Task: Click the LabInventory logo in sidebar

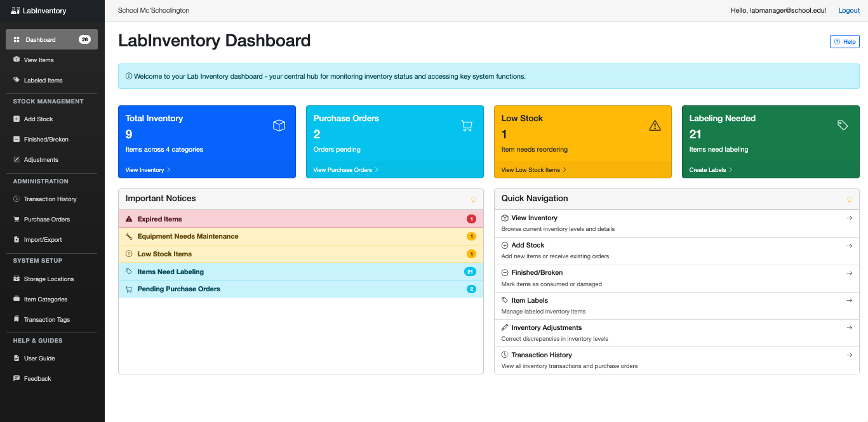Action: 39,11
